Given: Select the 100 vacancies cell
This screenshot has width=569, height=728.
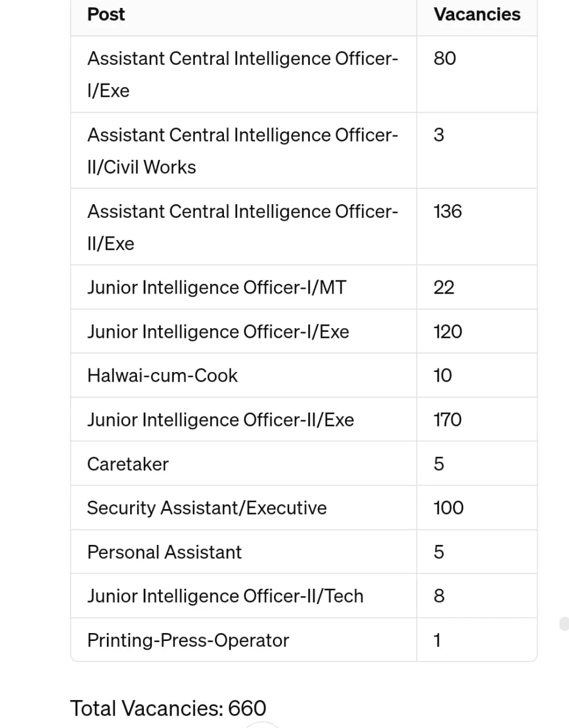Looking at the screenshot, I should click(448, 508).
